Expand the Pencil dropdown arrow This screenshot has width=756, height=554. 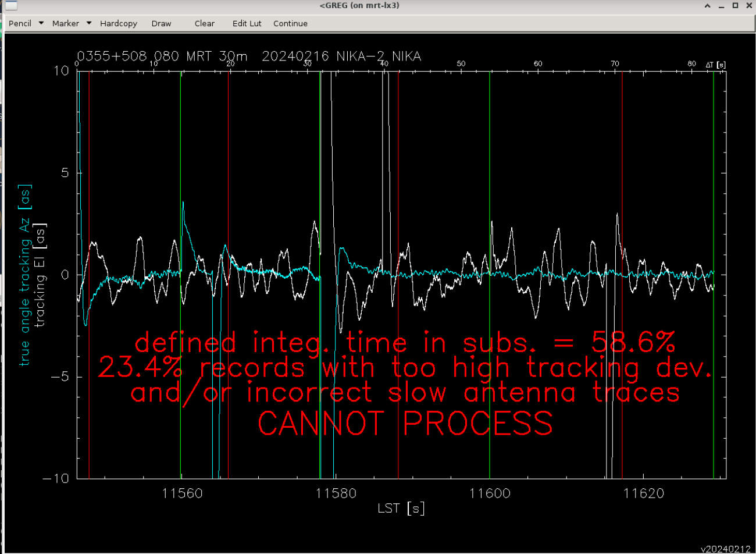[41, 23]
